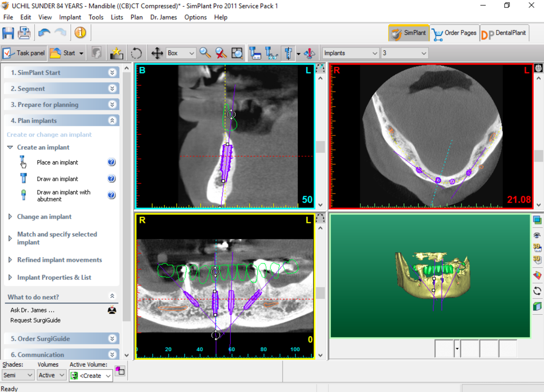Switch to the SimPlant tab
Screen dimensions: 544x392
click(408, 33)
